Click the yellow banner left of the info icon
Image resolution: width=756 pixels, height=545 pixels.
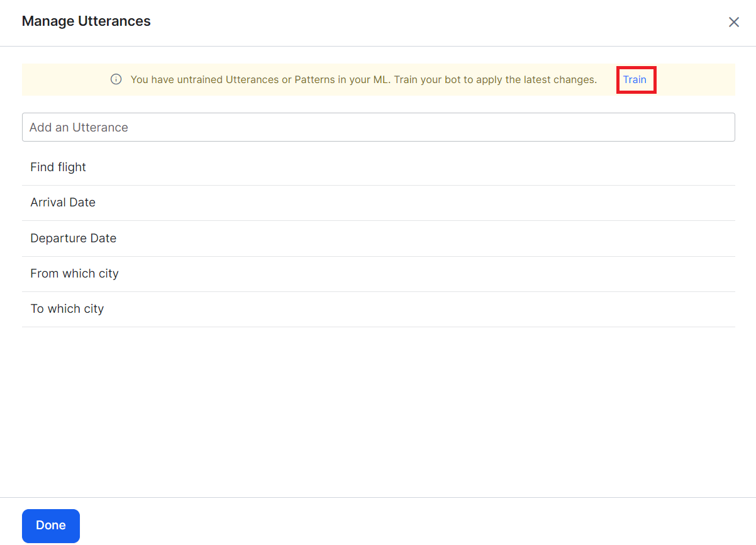pos(63,80)
